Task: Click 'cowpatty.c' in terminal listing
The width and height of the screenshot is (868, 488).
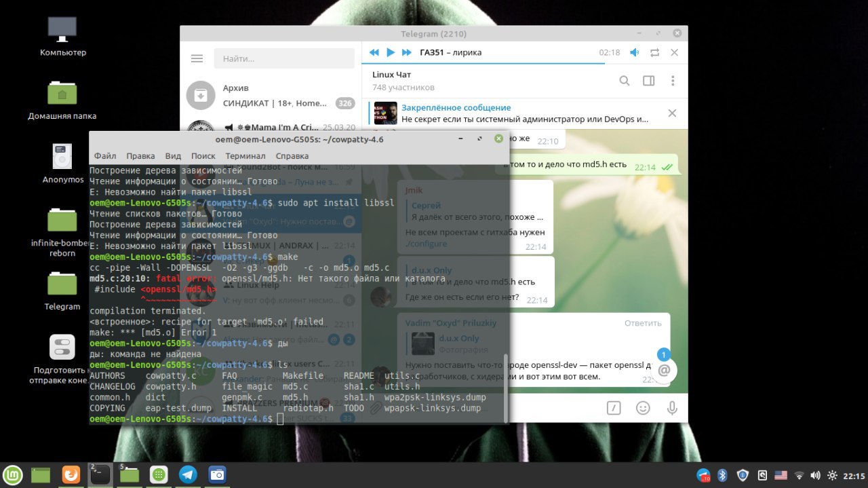Action: (171, 376)
